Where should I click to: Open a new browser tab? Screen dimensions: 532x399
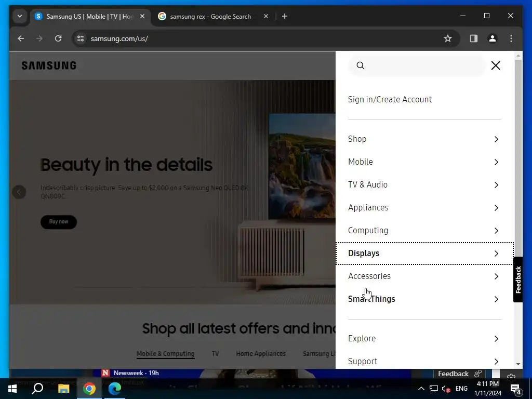pos(285,16)
